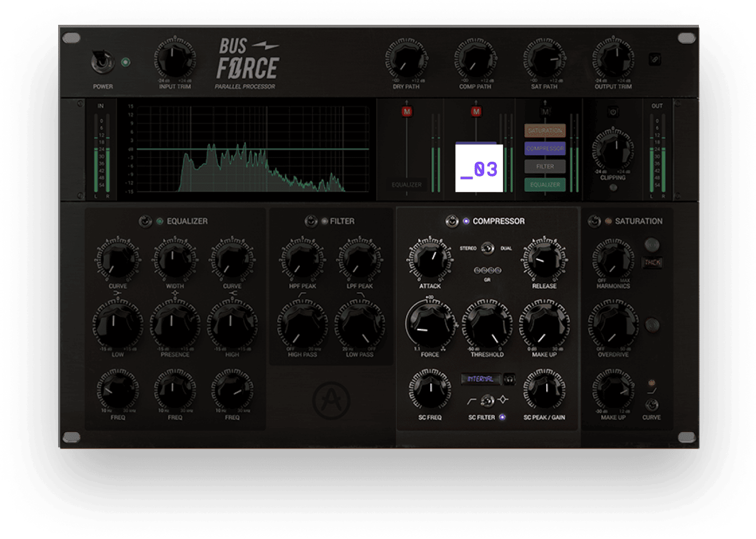
Task: Click the Arturia logo emblem
Action: [331, 401]
